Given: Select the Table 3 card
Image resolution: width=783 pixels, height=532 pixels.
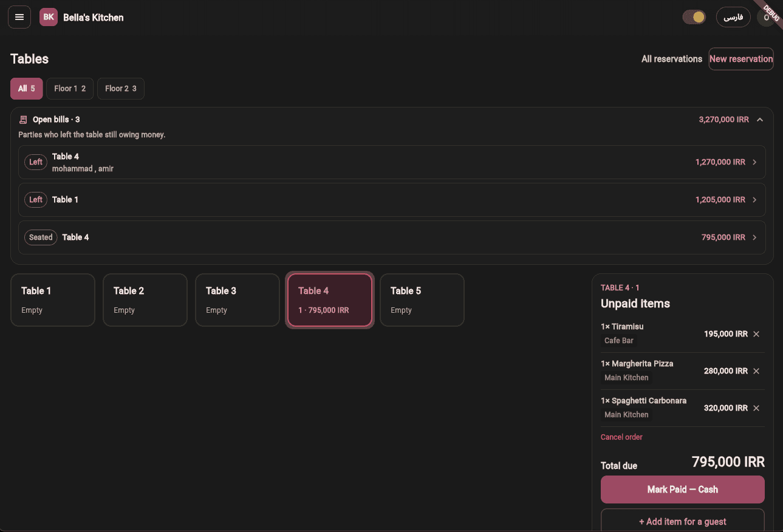Looking at the screenshot, I should [238, 300].
